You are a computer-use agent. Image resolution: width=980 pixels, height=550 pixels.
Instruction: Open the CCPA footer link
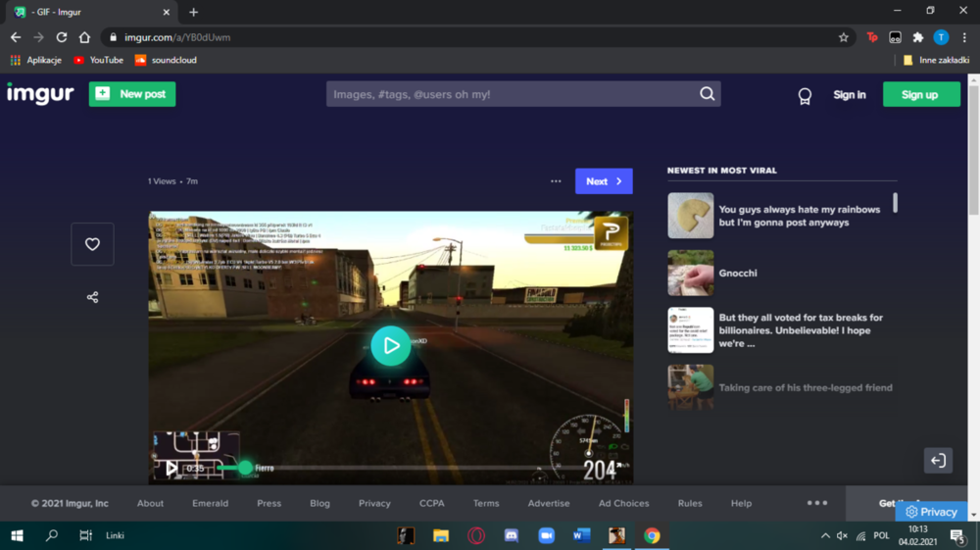pyautogui.click(x=432, y=503)
